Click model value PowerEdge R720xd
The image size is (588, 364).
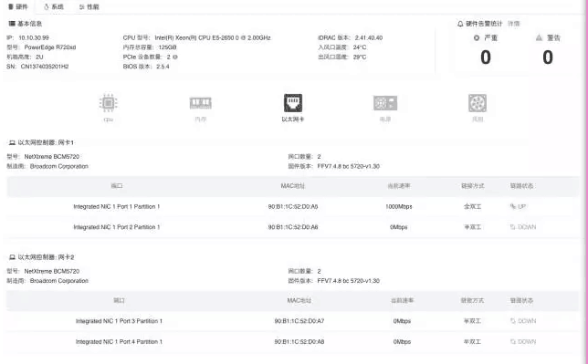coord(50,47)
